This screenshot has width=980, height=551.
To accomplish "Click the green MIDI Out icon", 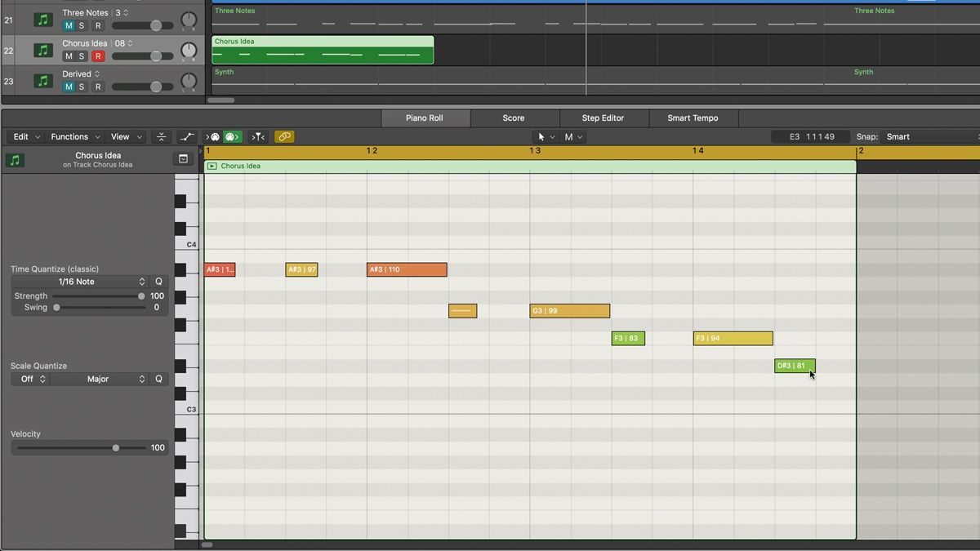I will [233, 136].
